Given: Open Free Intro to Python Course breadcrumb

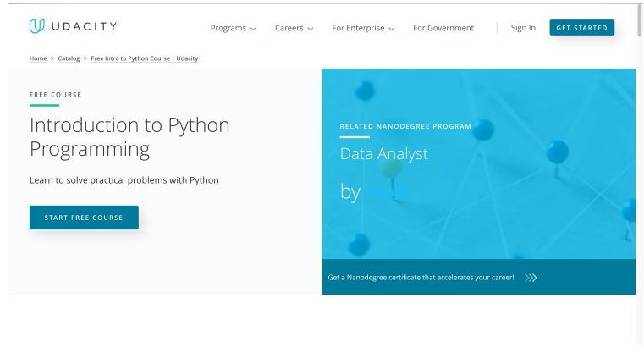Looking at the screenshot, I should (x=144, y=58).
